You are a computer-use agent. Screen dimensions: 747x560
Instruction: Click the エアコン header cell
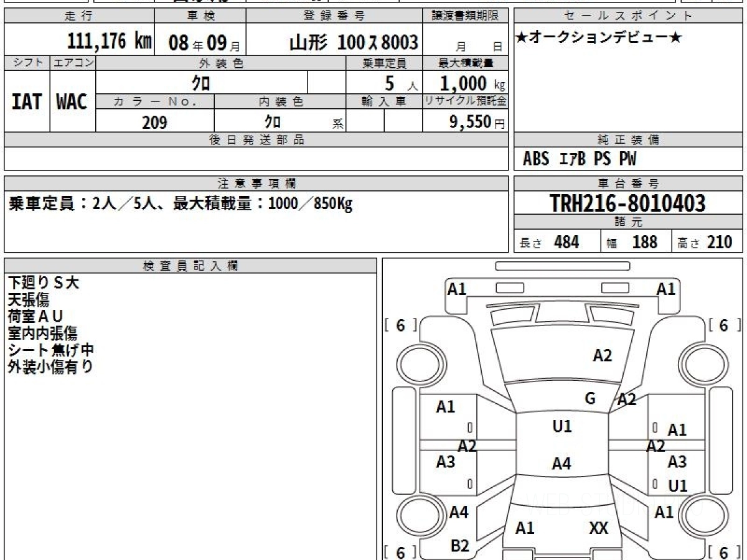point(73,63)
